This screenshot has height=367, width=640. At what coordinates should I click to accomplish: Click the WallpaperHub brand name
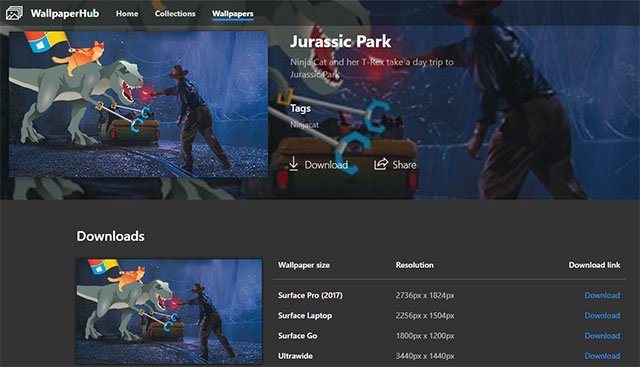[x=65, y=13]
